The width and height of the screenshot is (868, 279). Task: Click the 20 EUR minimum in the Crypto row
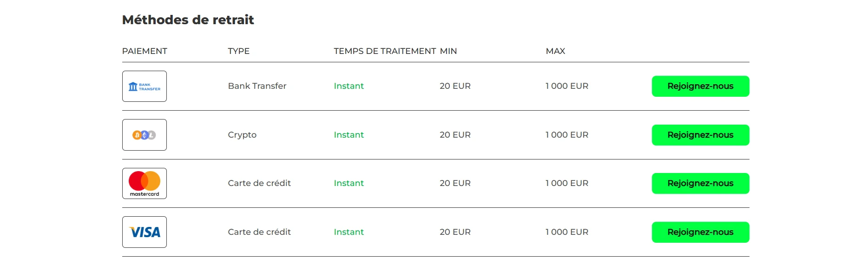(455, 135)
